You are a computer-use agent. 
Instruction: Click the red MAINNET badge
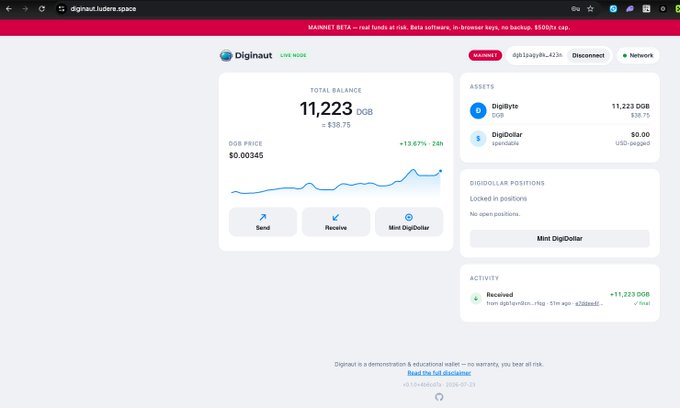(485, 55)
